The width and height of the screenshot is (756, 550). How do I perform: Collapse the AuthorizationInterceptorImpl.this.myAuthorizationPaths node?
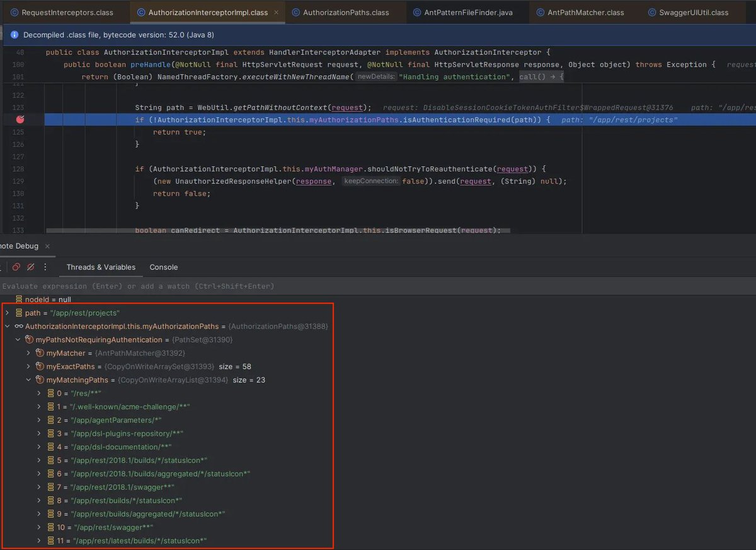click(x=8, y=326)
